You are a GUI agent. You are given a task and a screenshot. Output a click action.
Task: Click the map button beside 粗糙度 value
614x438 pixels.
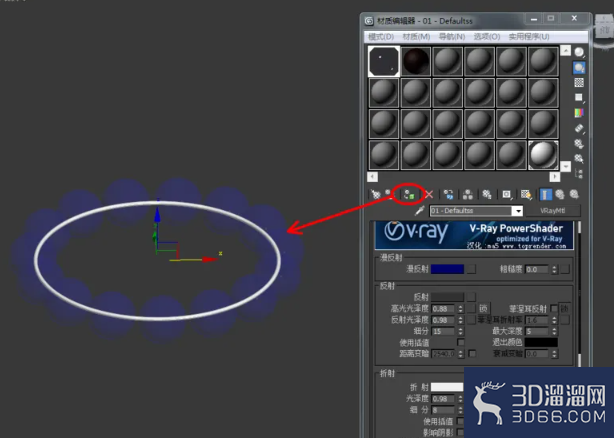(565, 269)
